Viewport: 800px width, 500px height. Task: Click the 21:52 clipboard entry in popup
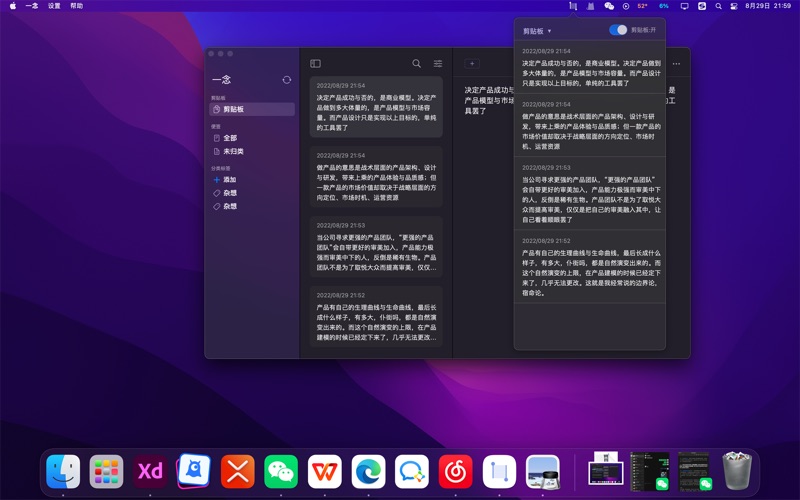tap(590, 268)
